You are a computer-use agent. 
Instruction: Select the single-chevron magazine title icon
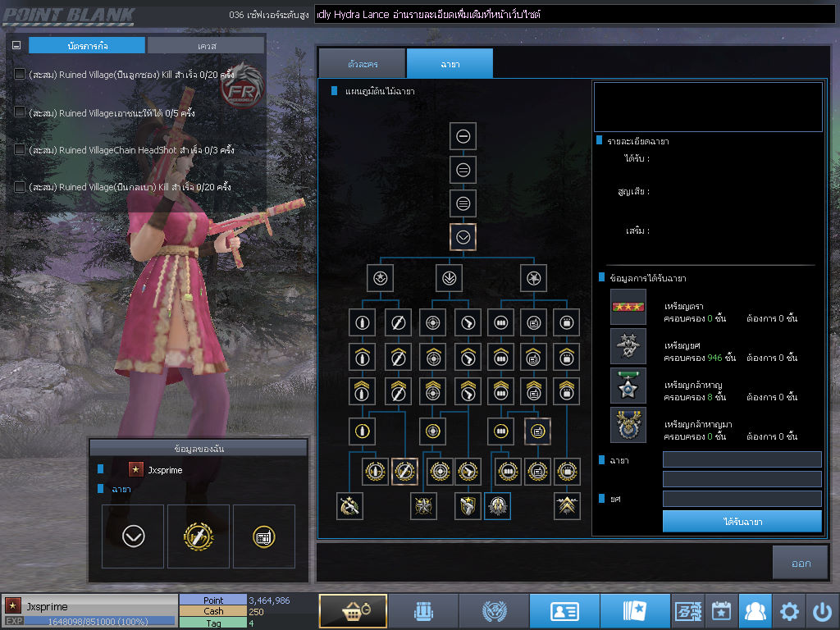[x=501, y=357]
